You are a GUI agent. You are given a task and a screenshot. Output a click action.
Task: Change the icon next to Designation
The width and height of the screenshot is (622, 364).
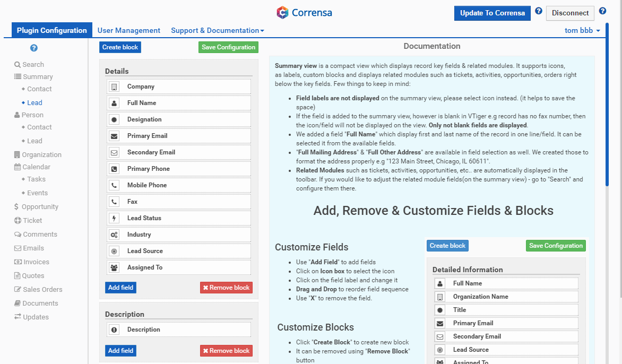point(114,119)
